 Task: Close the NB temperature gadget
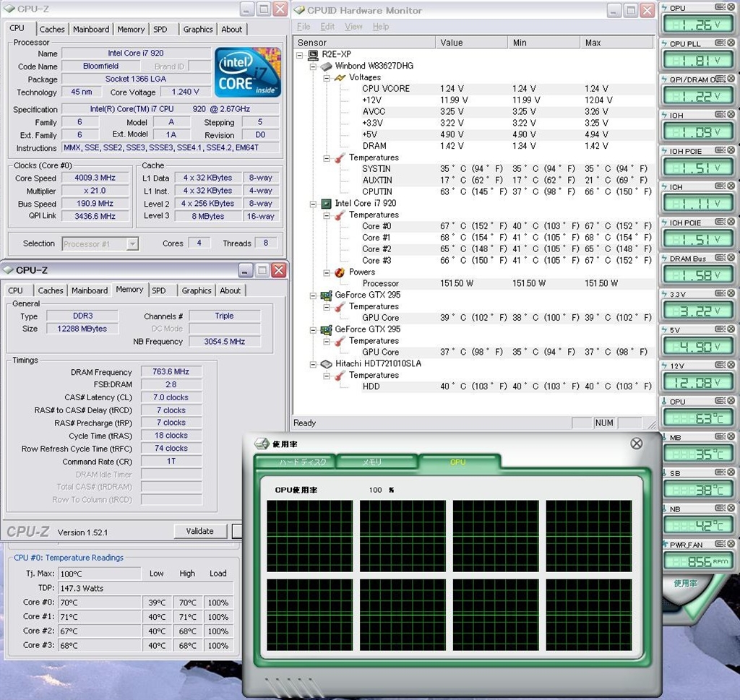click(x=730, y=509)
